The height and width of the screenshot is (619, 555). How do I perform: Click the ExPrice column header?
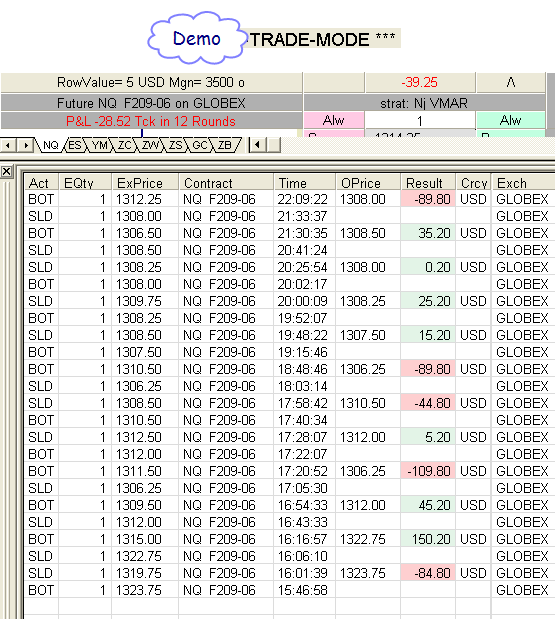click(145, 183)
